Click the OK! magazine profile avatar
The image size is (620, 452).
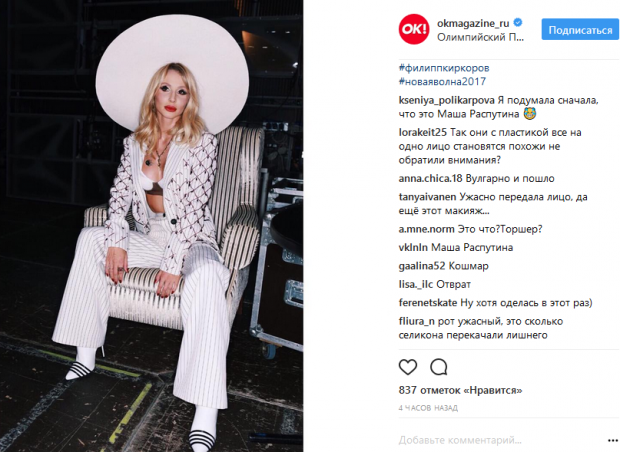[x=414, y=29]
